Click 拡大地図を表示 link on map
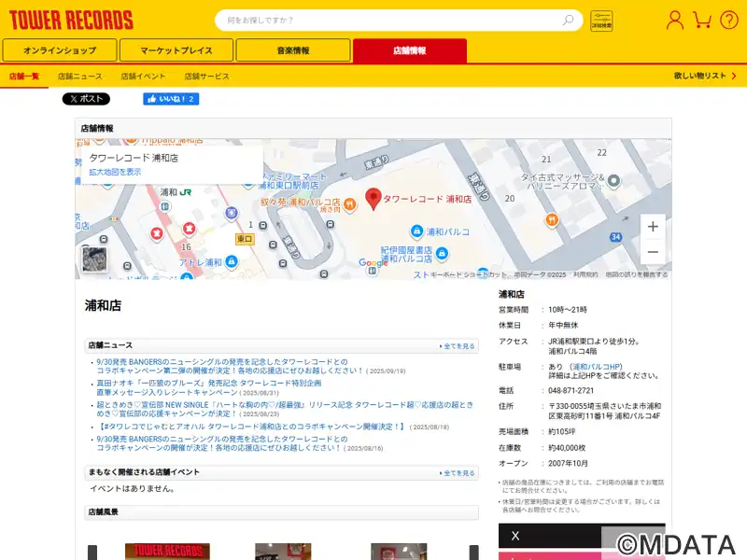The width and height of the screenshot is (747, 560). click(x=115, y=172)
